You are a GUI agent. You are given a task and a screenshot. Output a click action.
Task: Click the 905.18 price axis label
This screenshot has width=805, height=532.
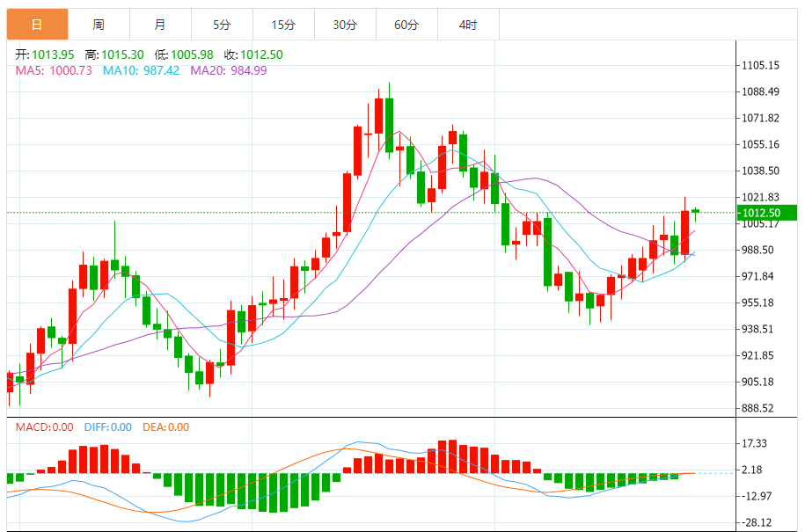click(x=757, y=382)
